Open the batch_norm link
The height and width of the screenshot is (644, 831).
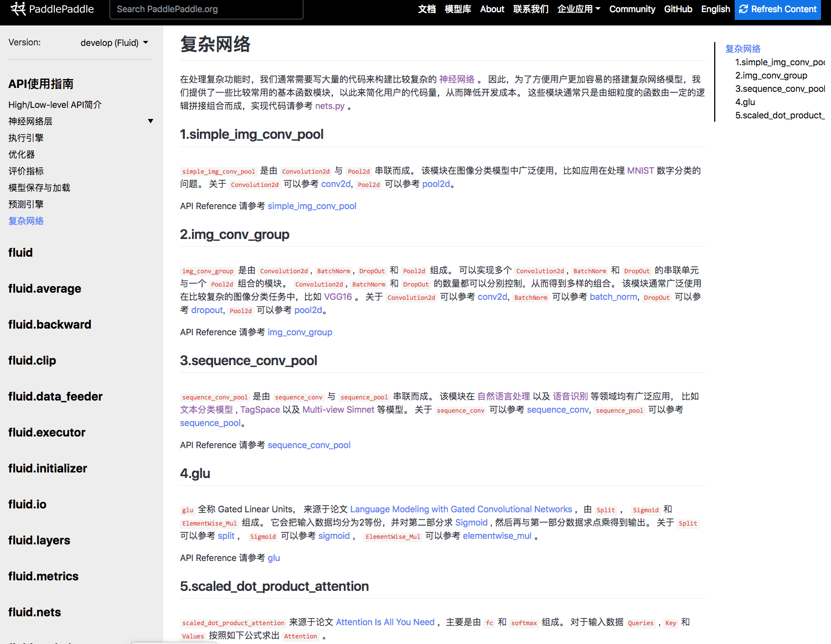click(613, 297)
